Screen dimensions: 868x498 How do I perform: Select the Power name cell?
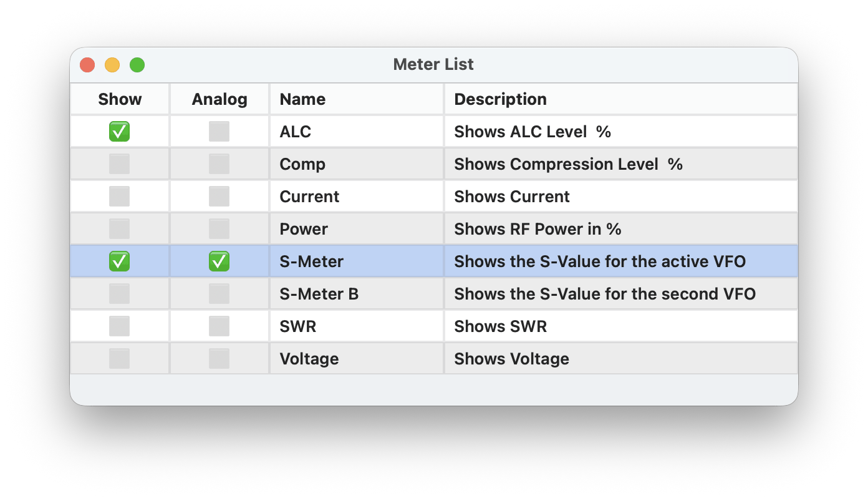pos(357,229)
